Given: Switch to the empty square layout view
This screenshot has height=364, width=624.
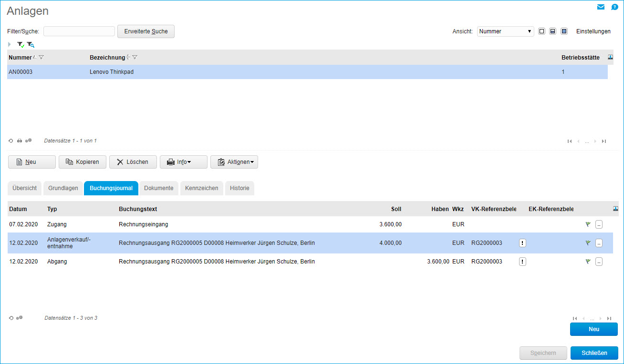Looking at the screenshot, I should coord(541,31).
